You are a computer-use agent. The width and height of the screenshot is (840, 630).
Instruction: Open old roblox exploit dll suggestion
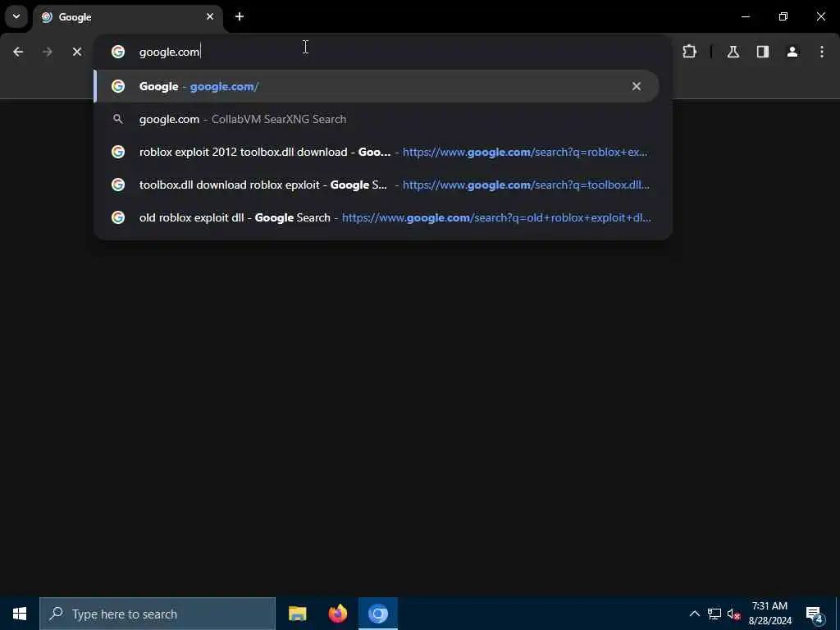[x=376, y=217]
